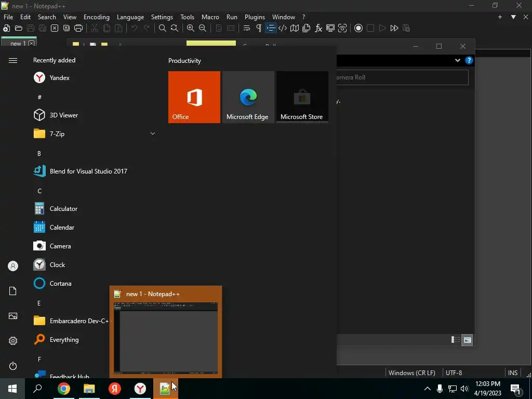Click the plus button in Notepad++ menu bar
This screenshot has height=399, width=532.
500,17
